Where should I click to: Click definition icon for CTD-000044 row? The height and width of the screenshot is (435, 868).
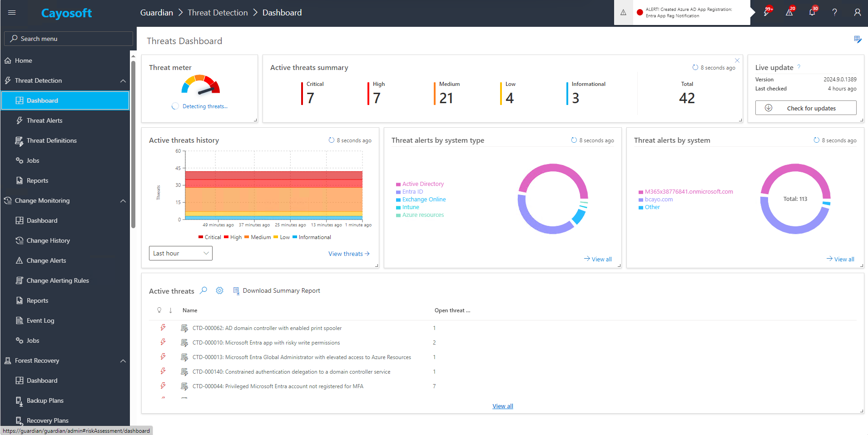pos(184,386)
